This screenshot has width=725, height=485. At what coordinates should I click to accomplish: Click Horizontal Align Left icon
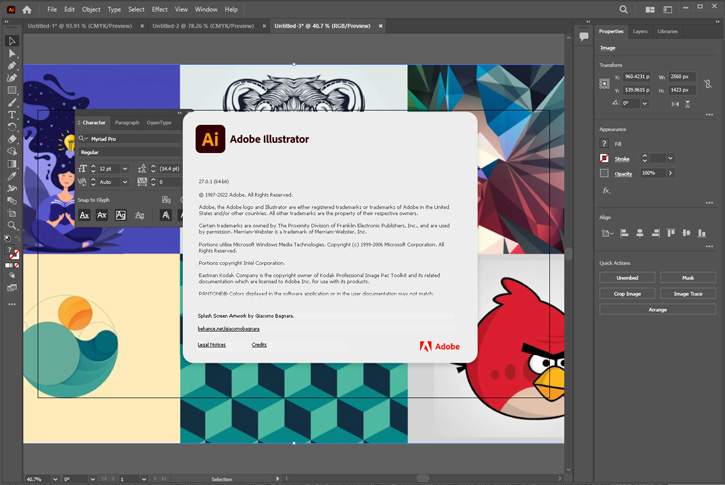(x=624, y=233)
